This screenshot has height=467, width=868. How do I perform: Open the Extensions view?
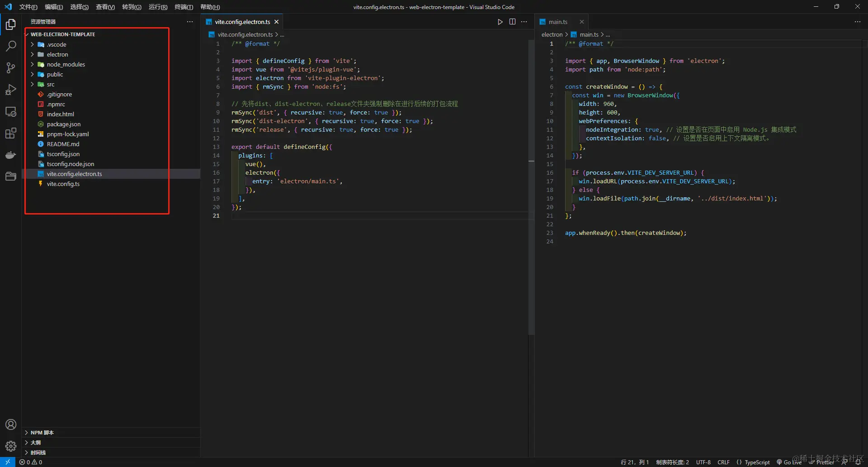(11, 133)
